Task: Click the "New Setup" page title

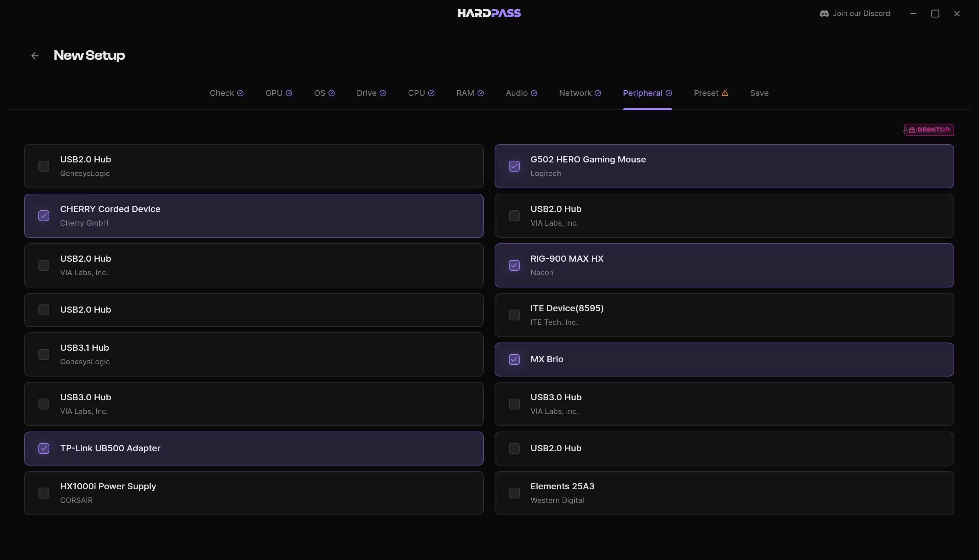Action: click(89, 56)
